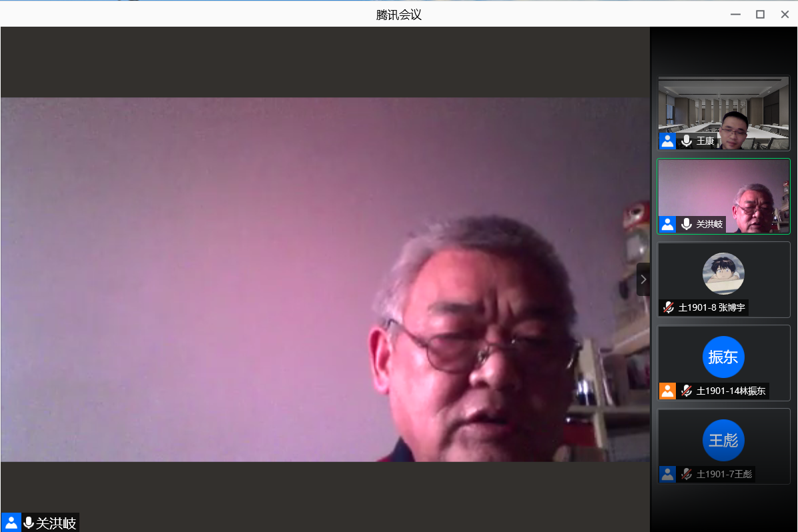The height and width of the screenshot is (532, 798).
Task: Collapse the participant sidebar with the arrow
Action: [643, 279]
